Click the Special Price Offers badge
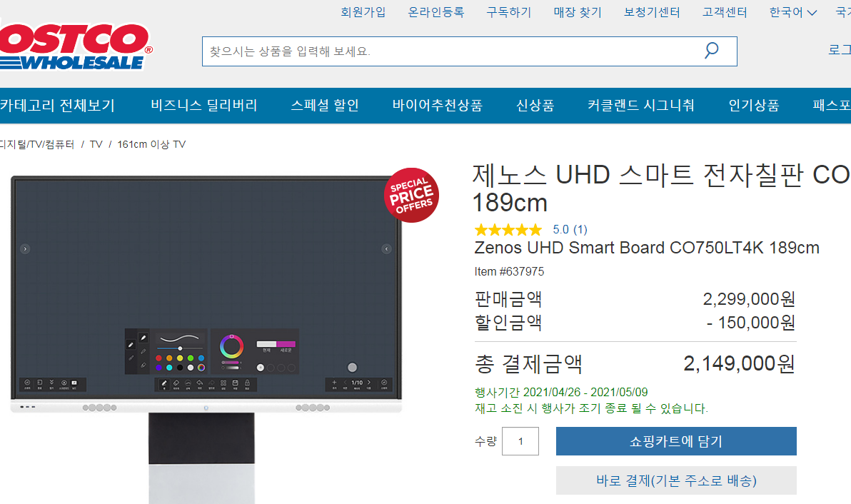Screen dimensions: 851x504 [x=411, y=196]
